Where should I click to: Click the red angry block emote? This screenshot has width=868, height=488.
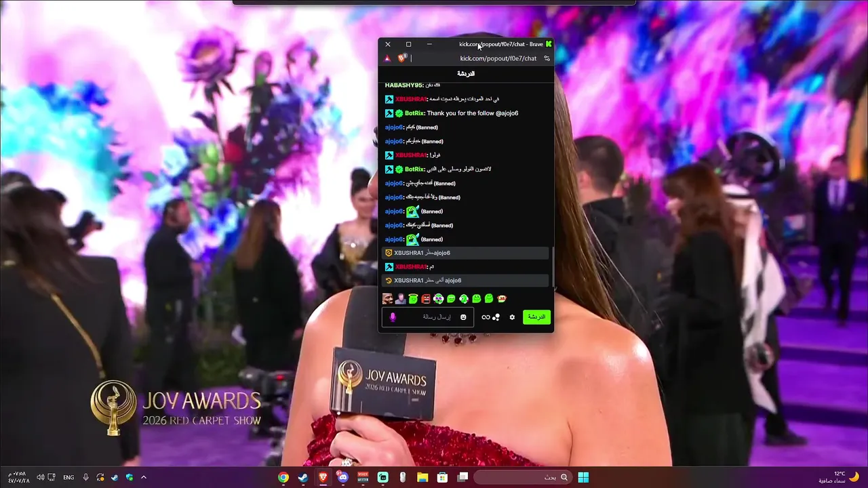426,299
